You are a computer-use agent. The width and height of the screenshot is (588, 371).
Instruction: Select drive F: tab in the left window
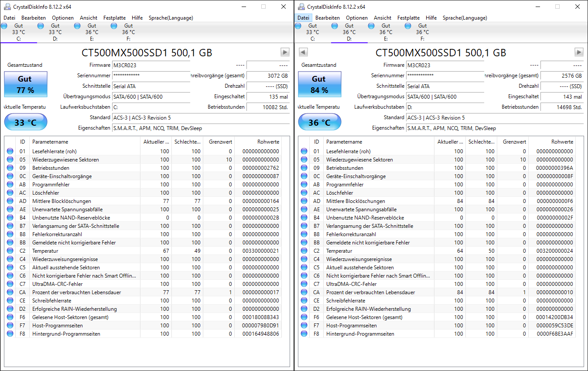(129, 32)
